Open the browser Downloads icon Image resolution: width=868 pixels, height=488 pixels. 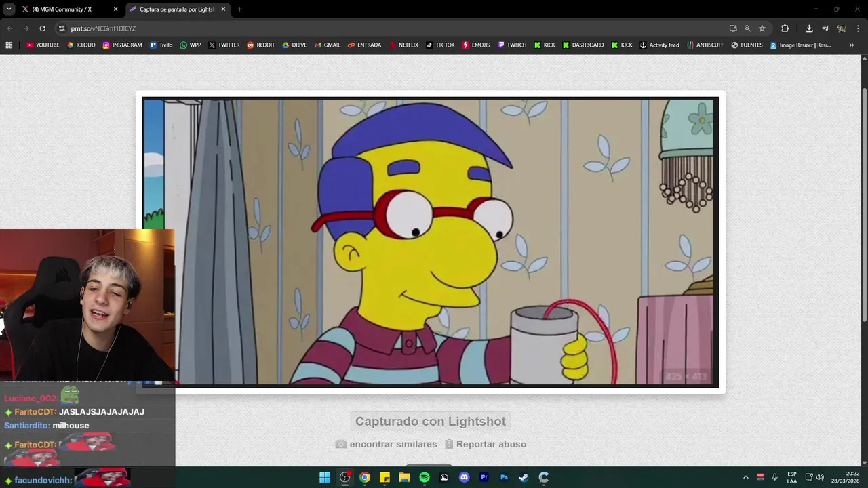[809, 28]
